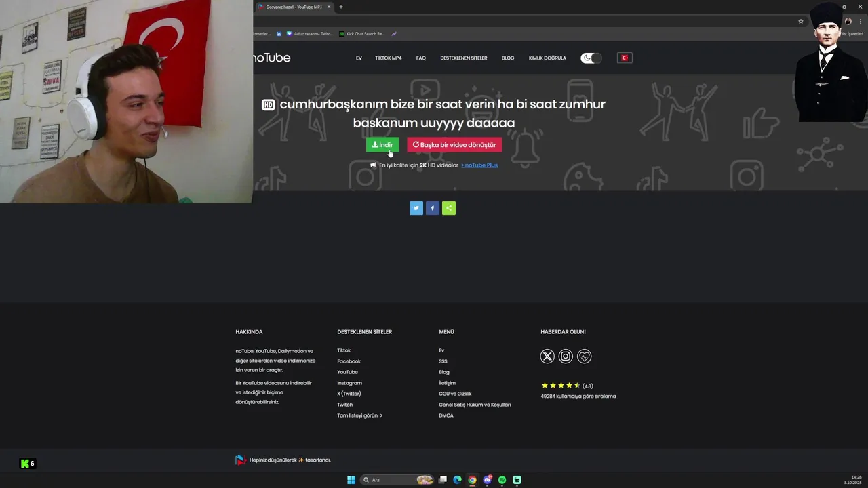Screen dimensions: 868x488
Task: Open the Twitch footer link
Action: click(345, 405)
